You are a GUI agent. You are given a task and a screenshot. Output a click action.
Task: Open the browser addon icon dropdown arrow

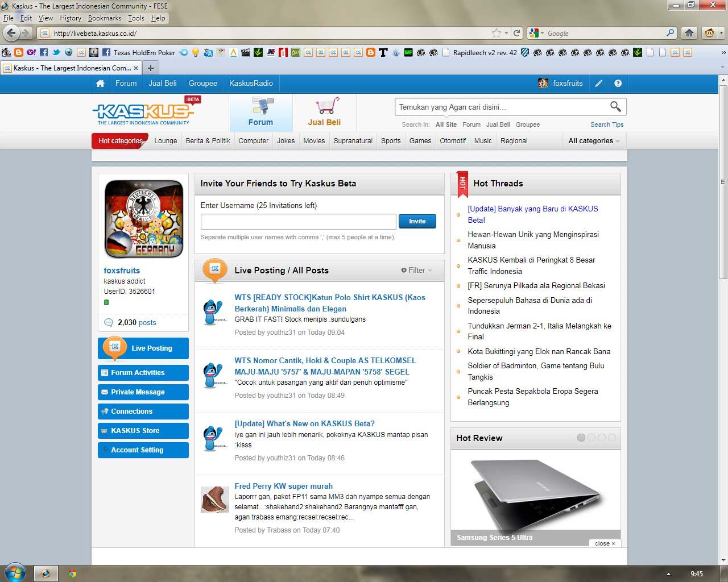pos(721,33)
